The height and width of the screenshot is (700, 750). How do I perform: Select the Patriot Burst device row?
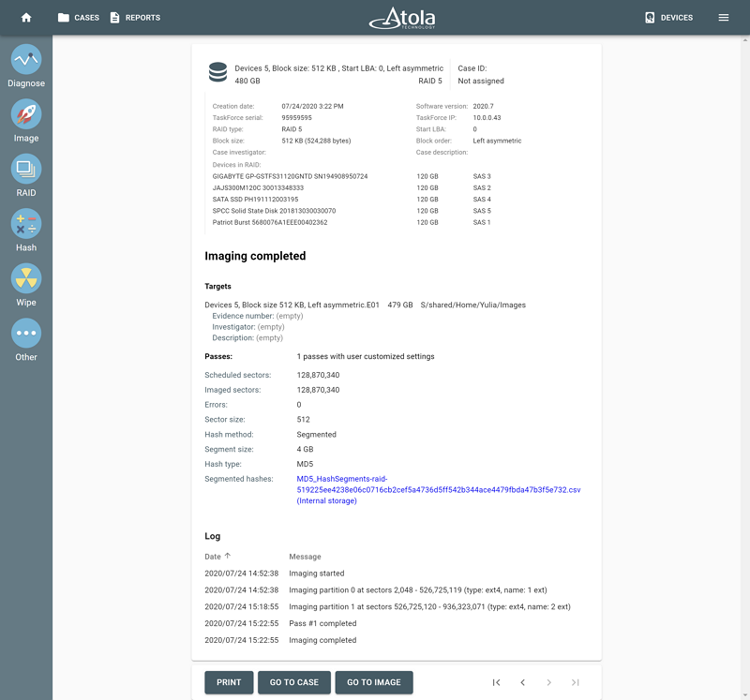pyautogui.click(x=352, y=222)
